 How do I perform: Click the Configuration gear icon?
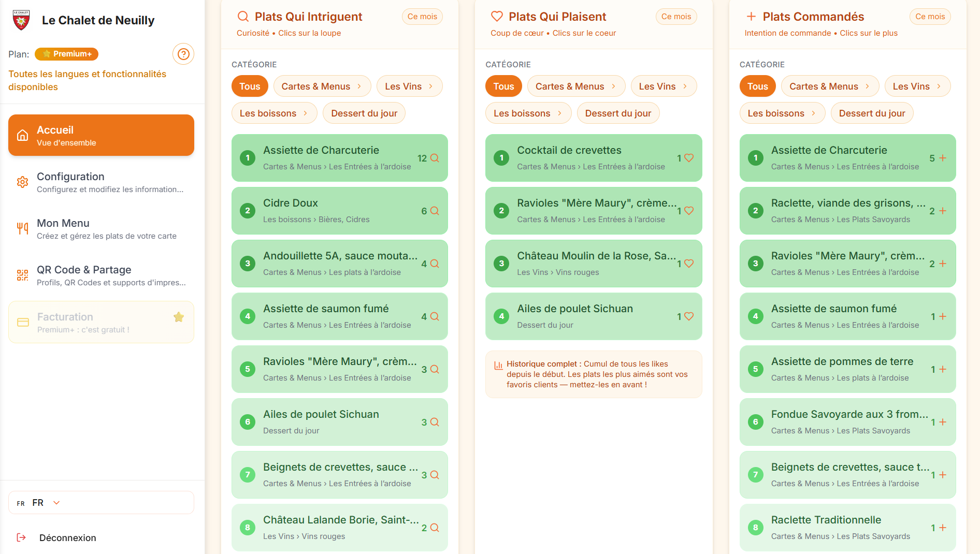click(x=22, y=182)
